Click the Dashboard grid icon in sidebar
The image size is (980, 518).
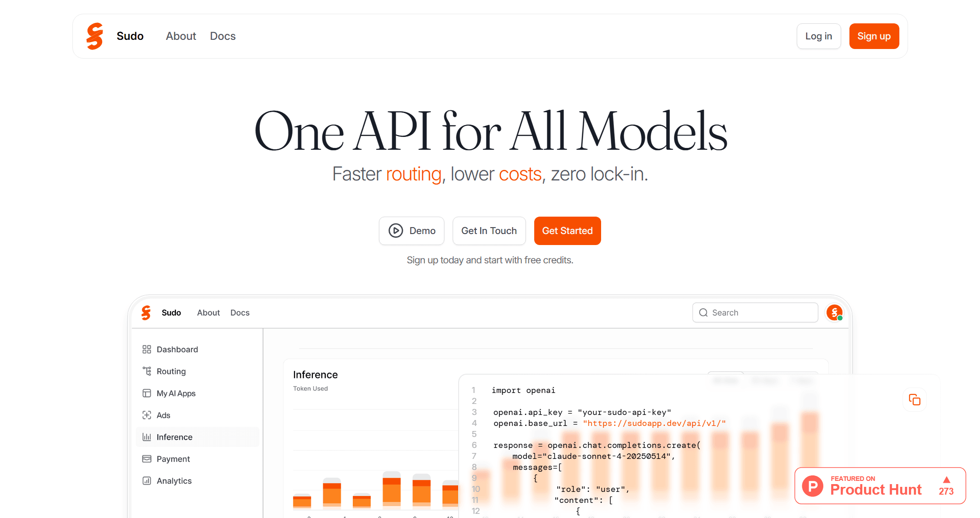[x=147, y=349]
